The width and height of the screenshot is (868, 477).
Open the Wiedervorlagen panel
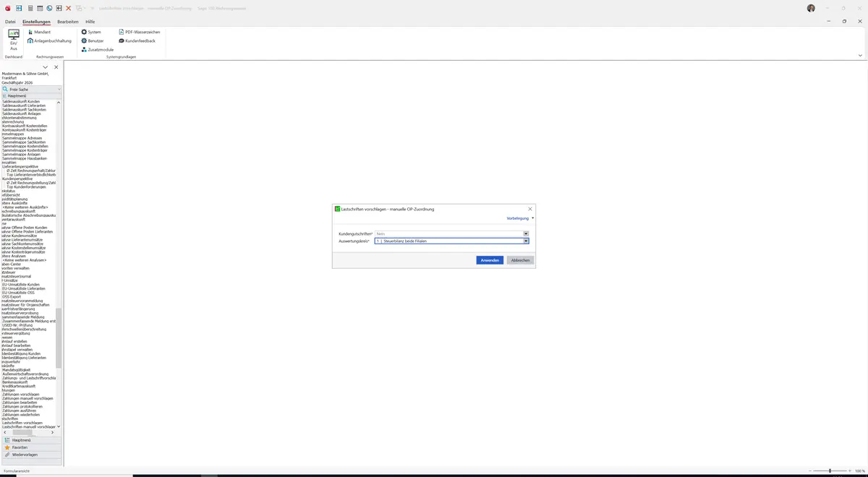31,455
